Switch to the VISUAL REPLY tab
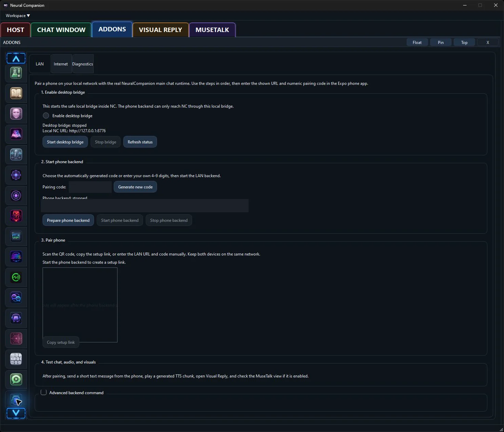The height and width of the screenshot is (432, 504). pos(160,30)
